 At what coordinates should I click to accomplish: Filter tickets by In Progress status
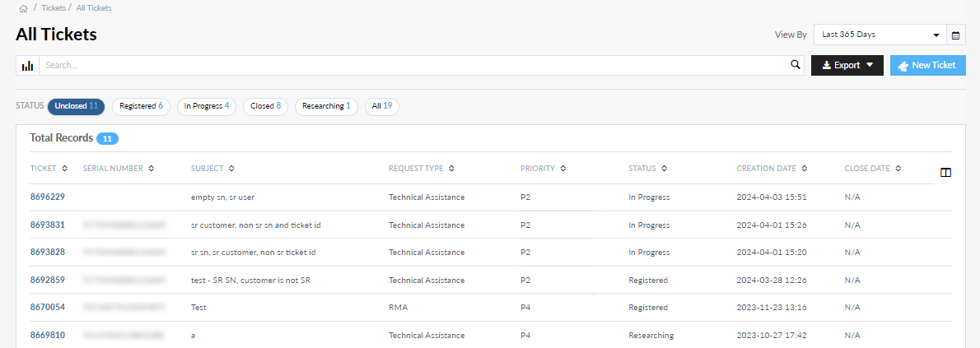click(206, 106)
